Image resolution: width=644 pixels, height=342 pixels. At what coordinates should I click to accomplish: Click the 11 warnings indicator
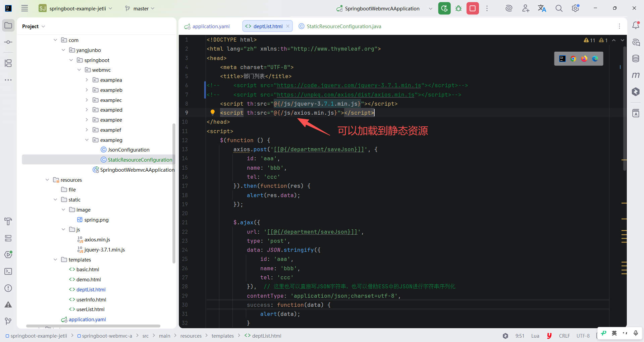pyautogui.click(x=589, y=40)
